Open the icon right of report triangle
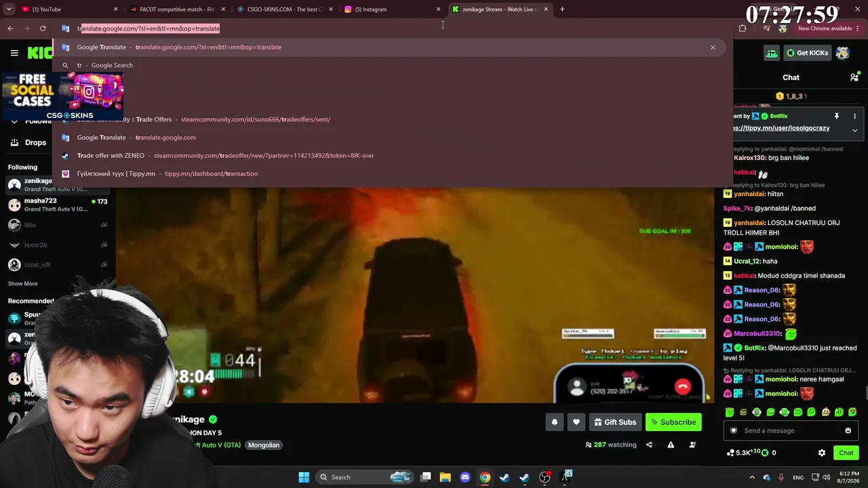 pyautogui.click(x=692, y=445)
